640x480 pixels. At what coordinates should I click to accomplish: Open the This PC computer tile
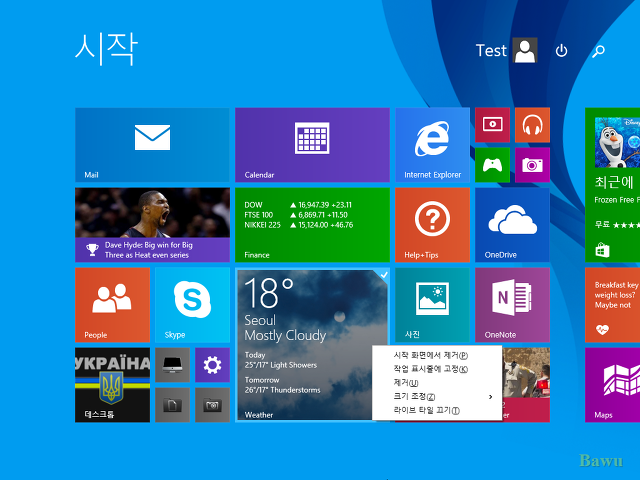click(x=172, y=365)
